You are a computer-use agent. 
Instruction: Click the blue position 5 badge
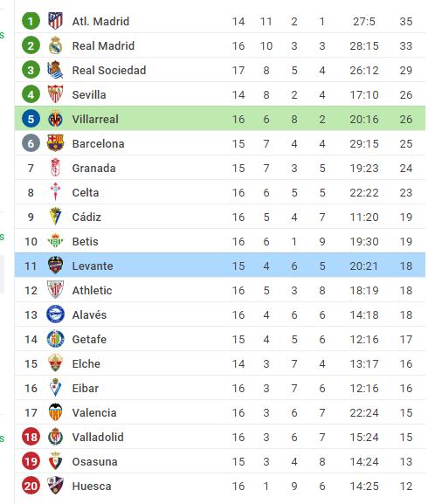pyautogui.click(x=31, y=119)
